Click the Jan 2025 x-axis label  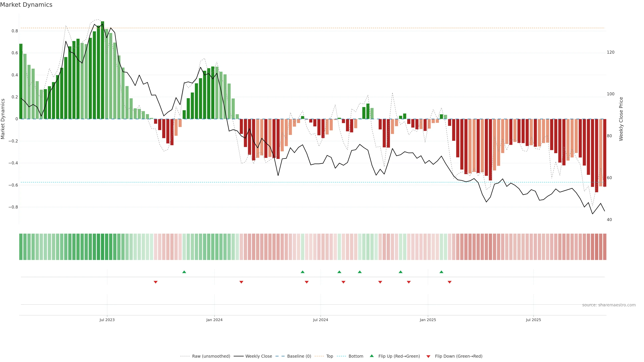coord(428,320)
